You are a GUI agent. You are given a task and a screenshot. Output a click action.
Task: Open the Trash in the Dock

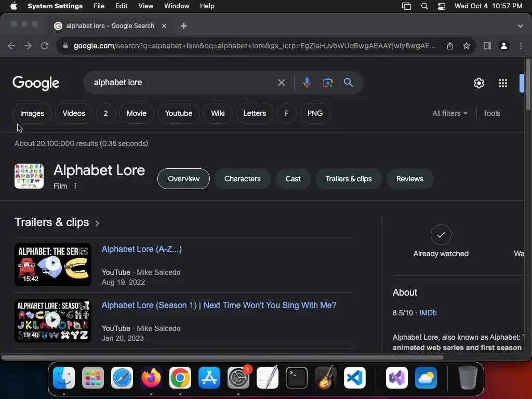[468, 378]
